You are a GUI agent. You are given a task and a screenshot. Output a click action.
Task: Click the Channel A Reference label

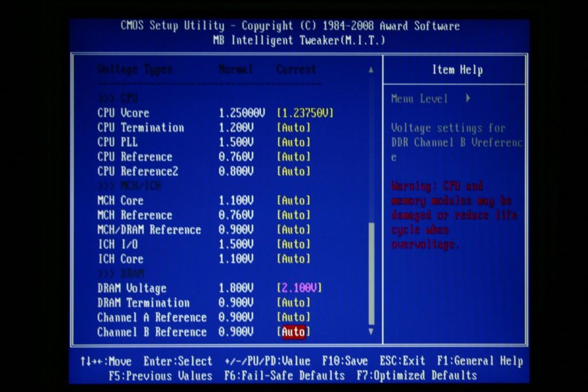152,318
